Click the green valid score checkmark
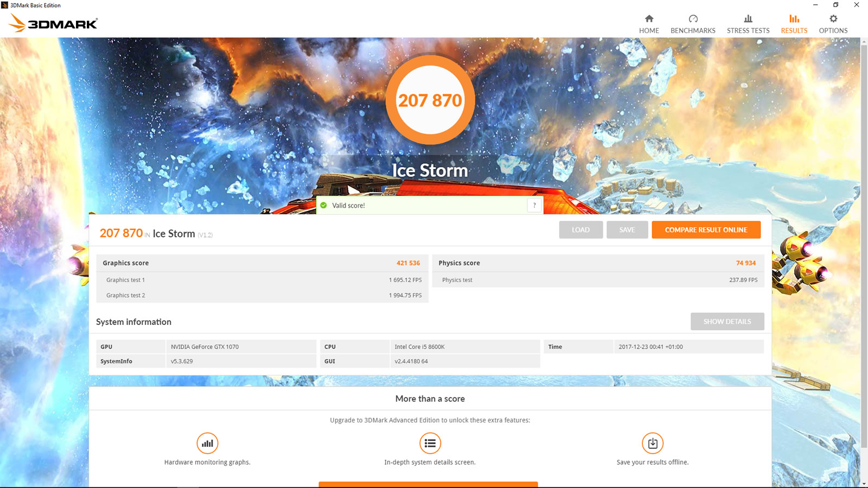The height and width of the screenshot is (488, 868). (324, 206)
